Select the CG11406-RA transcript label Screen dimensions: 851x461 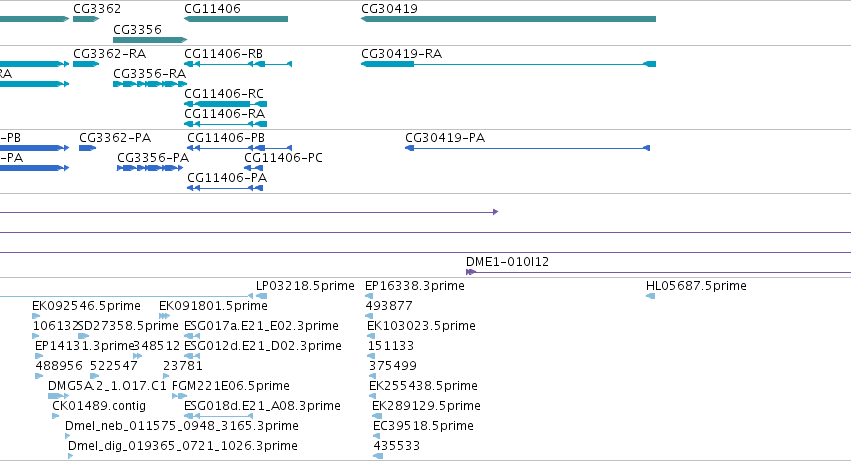tap(224, 113)
